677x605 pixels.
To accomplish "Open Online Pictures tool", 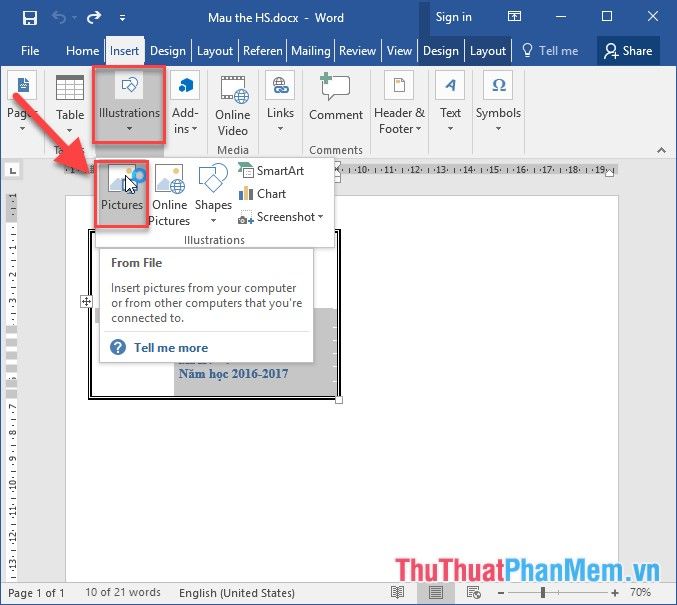I will coord(169,195).
